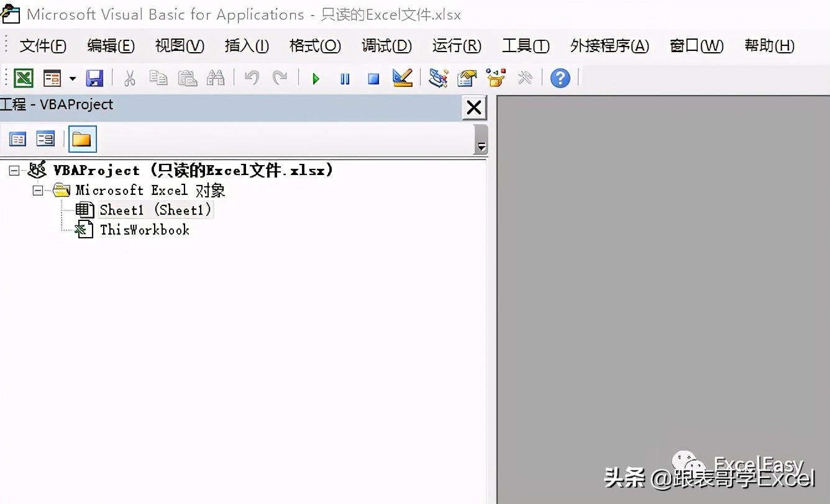The width and height of the screenshot is (830, 504).
Task: Click the Cut scissors icon
Action: pos(130,78)
